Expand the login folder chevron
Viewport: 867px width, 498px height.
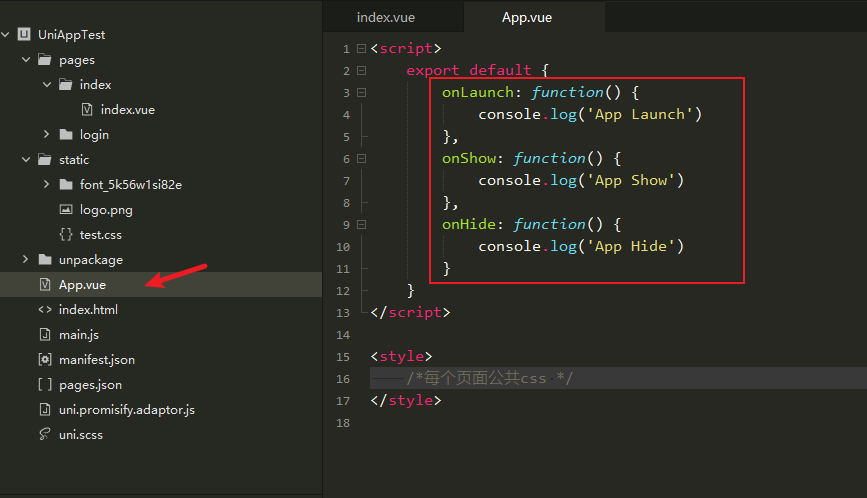[46, 134]
